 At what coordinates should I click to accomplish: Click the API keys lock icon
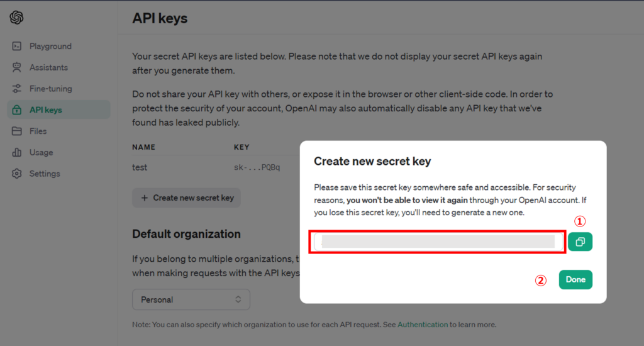coord(17,109)
